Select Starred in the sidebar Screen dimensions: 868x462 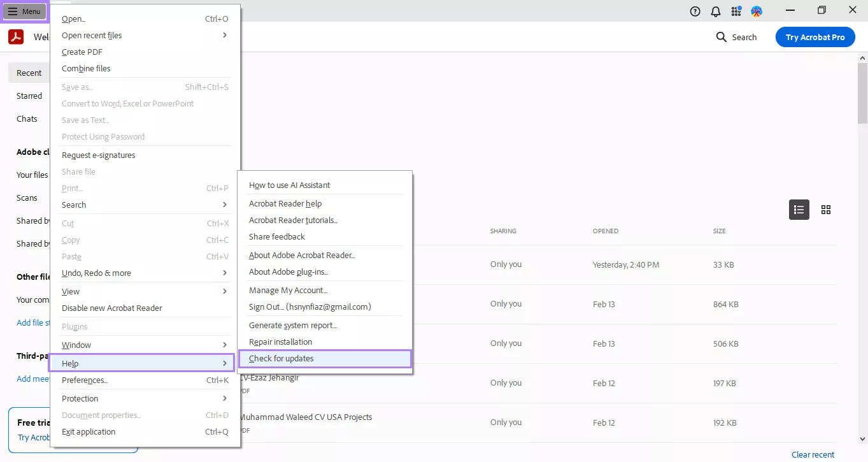tap(29, 96)
